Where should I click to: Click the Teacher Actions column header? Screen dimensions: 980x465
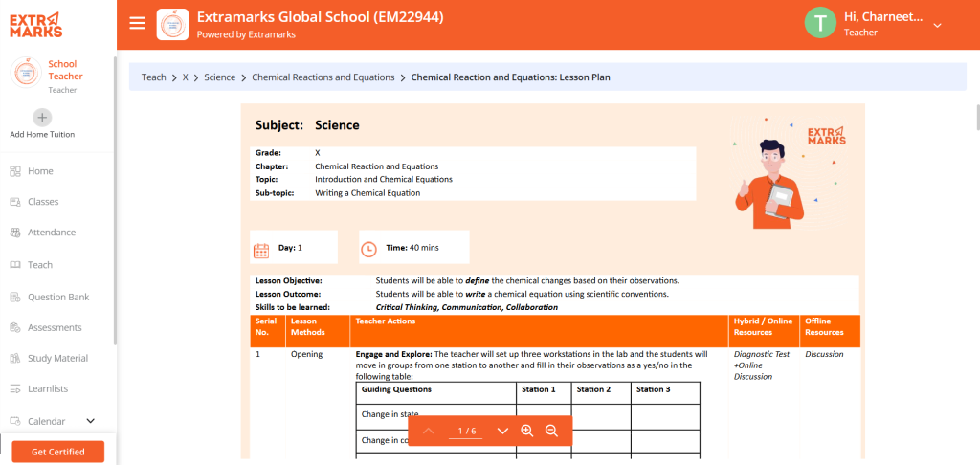(x=385, y=321)
